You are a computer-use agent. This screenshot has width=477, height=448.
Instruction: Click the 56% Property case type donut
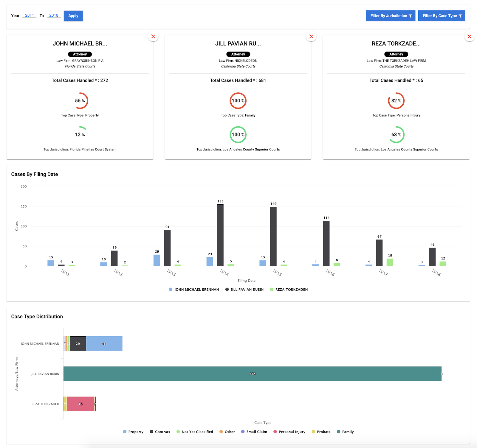point(80,101)
